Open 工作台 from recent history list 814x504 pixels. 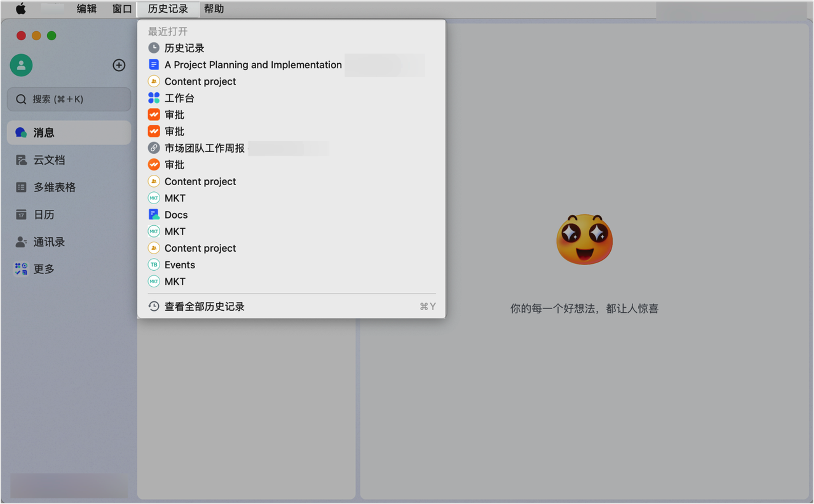179,98
